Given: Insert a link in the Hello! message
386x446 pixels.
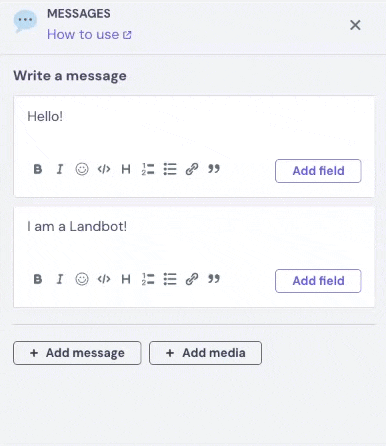Looking at the screenshot, I should click(x=192, y=169).
